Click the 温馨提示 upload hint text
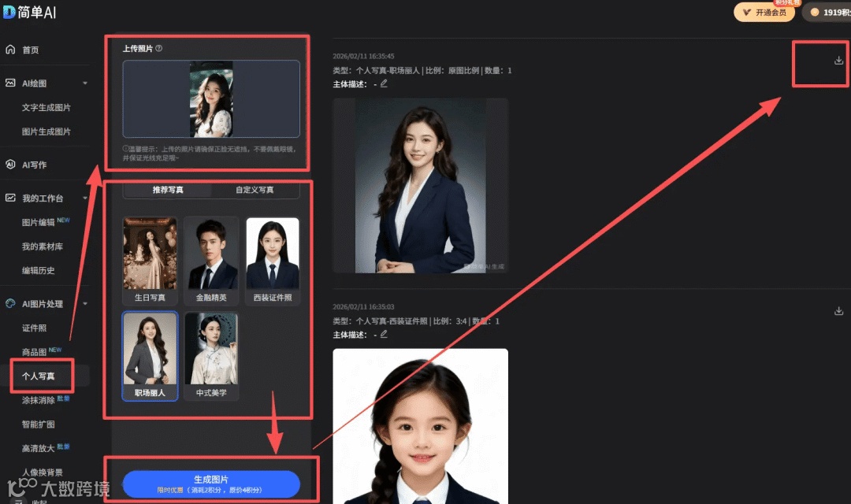The width and height of the screenshot is (851, 504). click(x=210, y=153)
